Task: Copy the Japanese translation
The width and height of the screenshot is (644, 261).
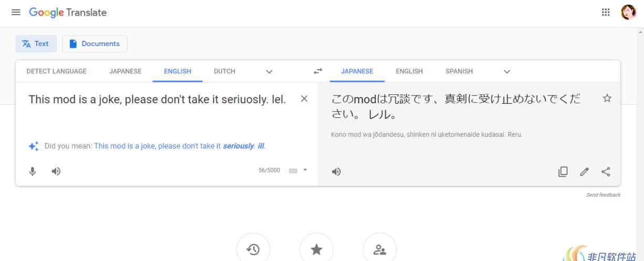Action: tap(563, 171)
